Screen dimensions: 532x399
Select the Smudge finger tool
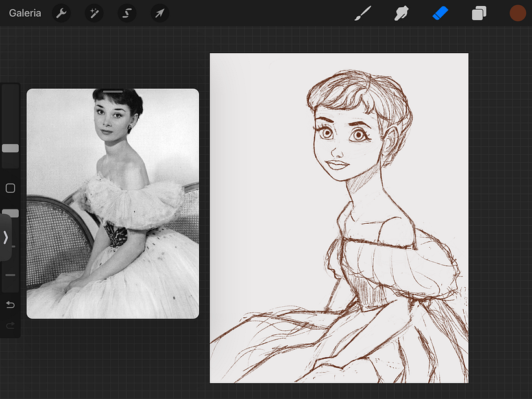(402, 13)
